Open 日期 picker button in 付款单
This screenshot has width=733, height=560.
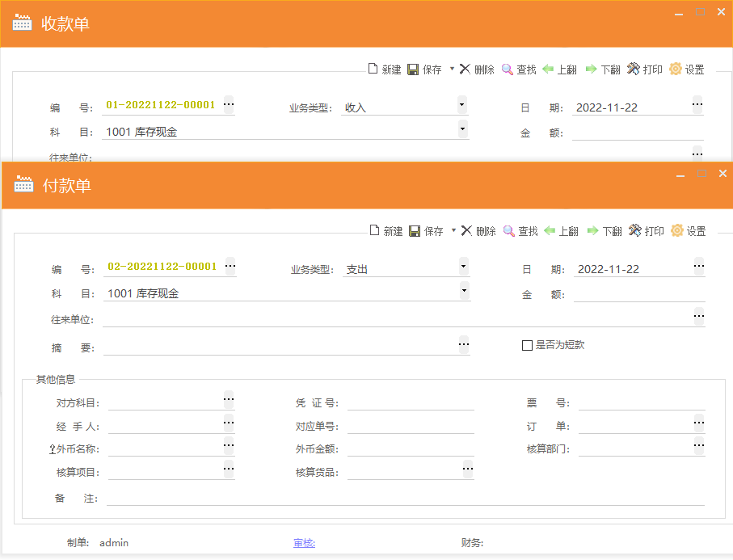pos(698,266)
